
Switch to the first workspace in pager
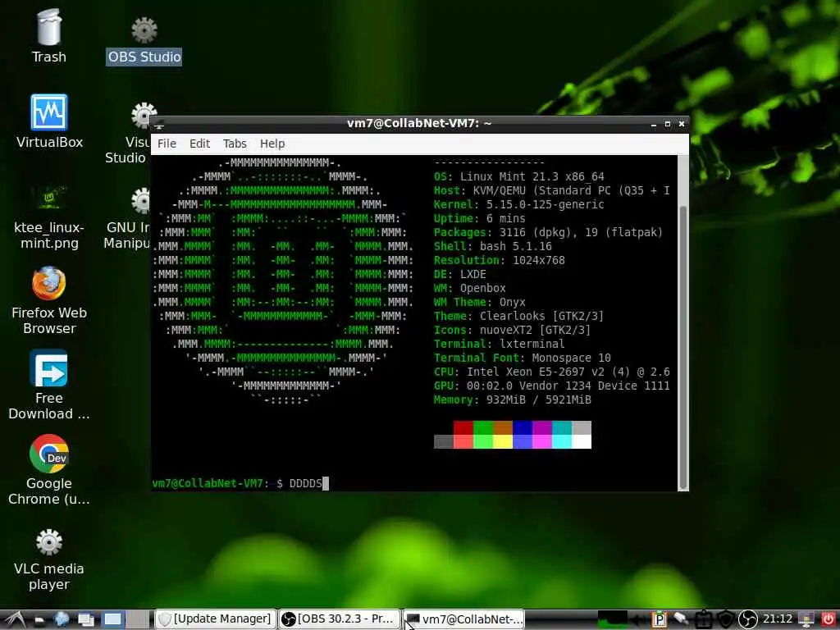(x=112, y=619)
